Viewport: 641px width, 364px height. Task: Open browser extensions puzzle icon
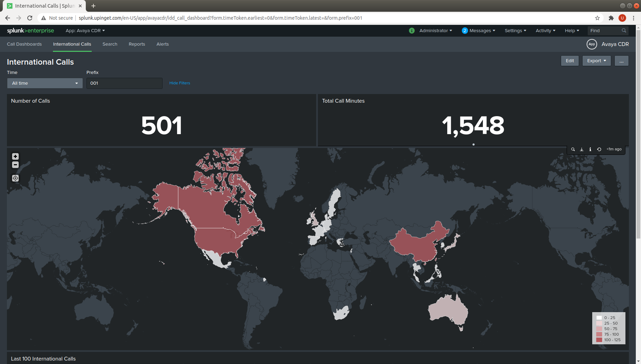(x=611, y=18)
